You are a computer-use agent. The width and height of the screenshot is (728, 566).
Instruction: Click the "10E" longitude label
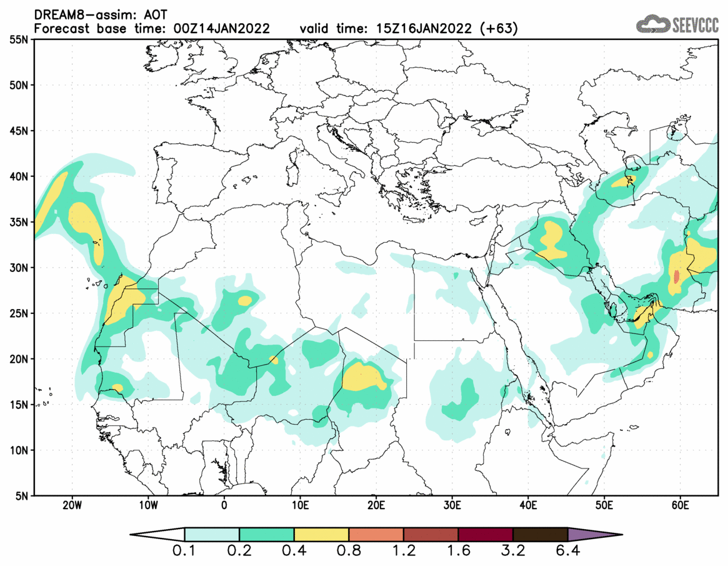(x=300, y=505)
